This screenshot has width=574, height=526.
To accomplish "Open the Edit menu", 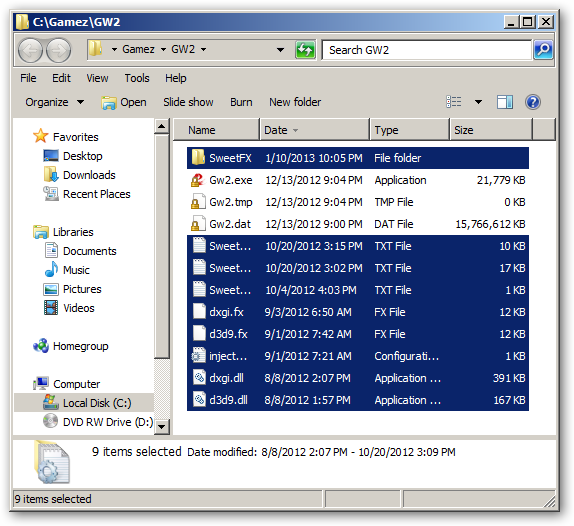I will (x=61, y=78).
